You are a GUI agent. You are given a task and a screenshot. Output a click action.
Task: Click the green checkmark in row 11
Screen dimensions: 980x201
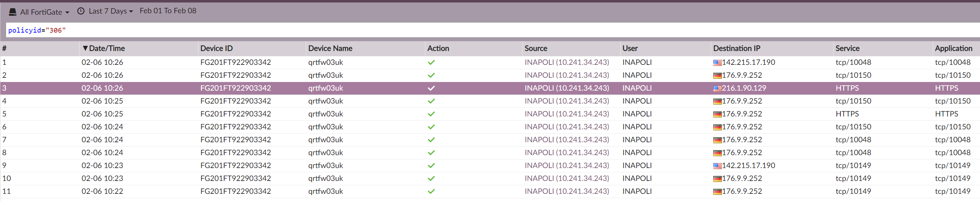[431, 191]
